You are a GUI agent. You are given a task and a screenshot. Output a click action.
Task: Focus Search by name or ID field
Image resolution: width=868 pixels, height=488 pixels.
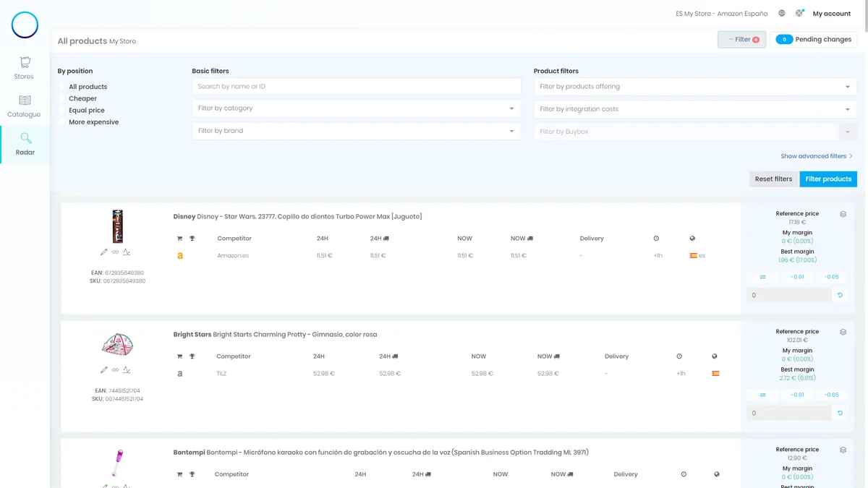click(x=357, y=87)
